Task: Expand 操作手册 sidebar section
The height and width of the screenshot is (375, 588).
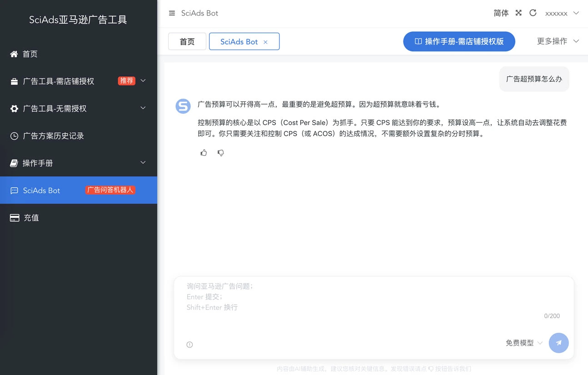Action: coord(78,163)
